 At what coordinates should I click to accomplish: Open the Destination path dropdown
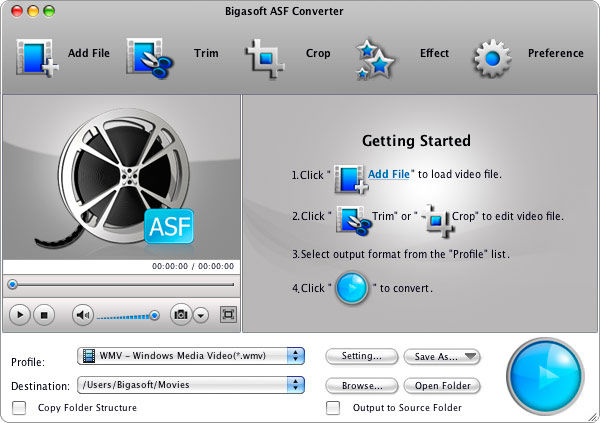(x=191, y=385)
